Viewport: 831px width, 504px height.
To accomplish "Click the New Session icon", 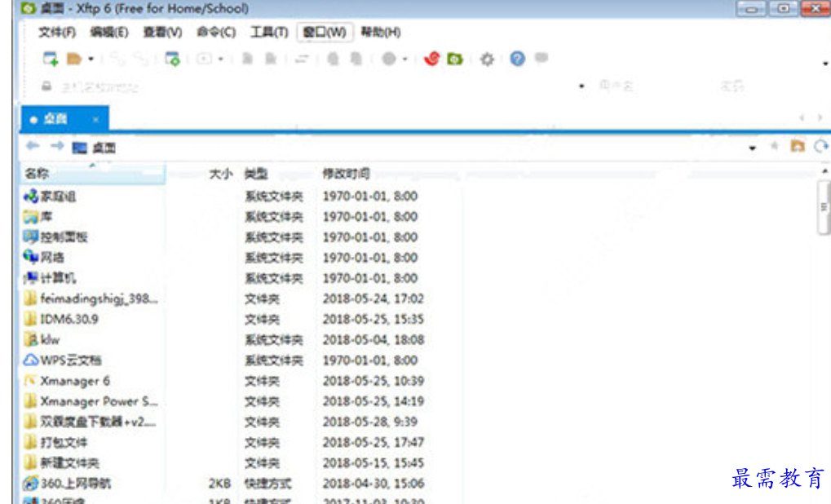I will [x=51, y=58].
